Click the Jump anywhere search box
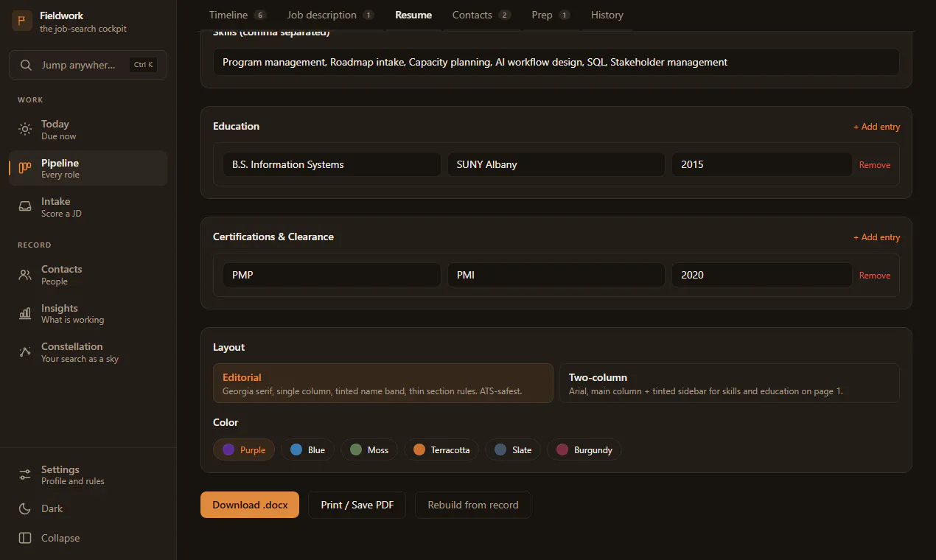Screen dimensions: 936x560 88,65
